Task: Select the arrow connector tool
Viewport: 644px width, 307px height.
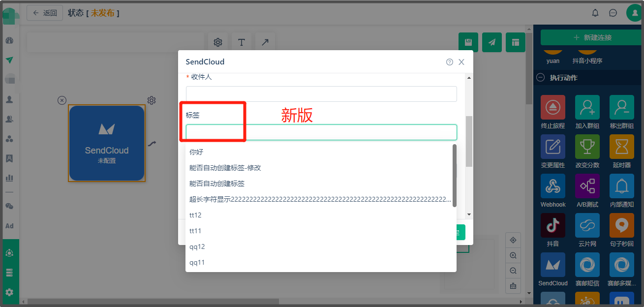Action: (x=265, y=42)
